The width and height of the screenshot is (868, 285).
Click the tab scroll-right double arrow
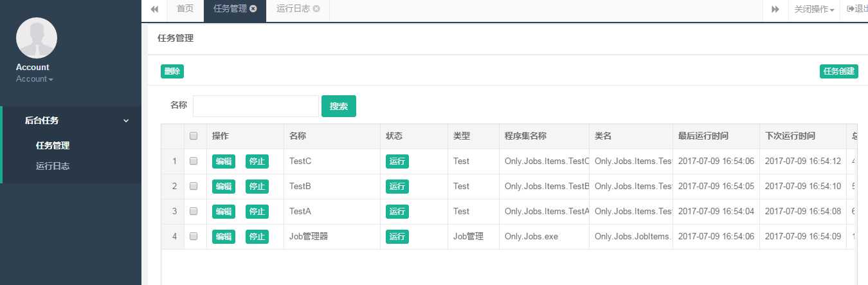(775, 9)
